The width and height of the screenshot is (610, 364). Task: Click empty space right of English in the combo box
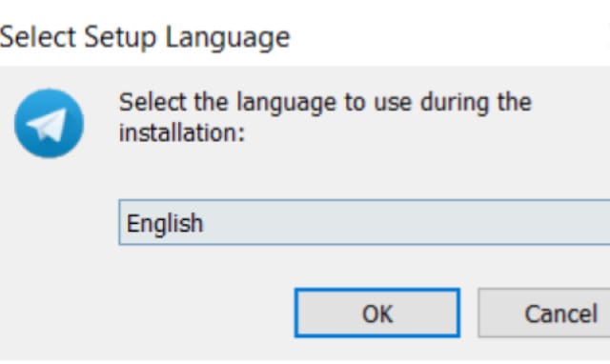click(404, 222)
